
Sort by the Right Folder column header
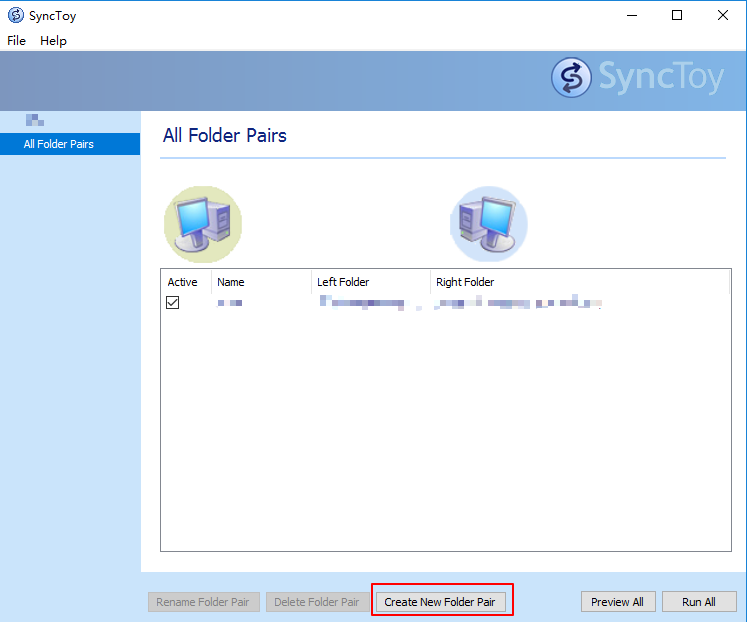[580, 282]
